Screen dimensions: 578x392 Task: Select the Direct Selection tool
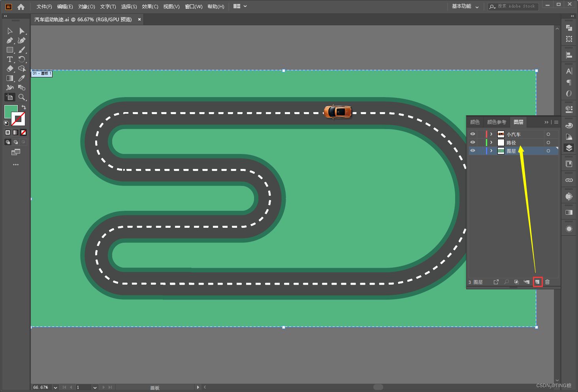(22, 31)
